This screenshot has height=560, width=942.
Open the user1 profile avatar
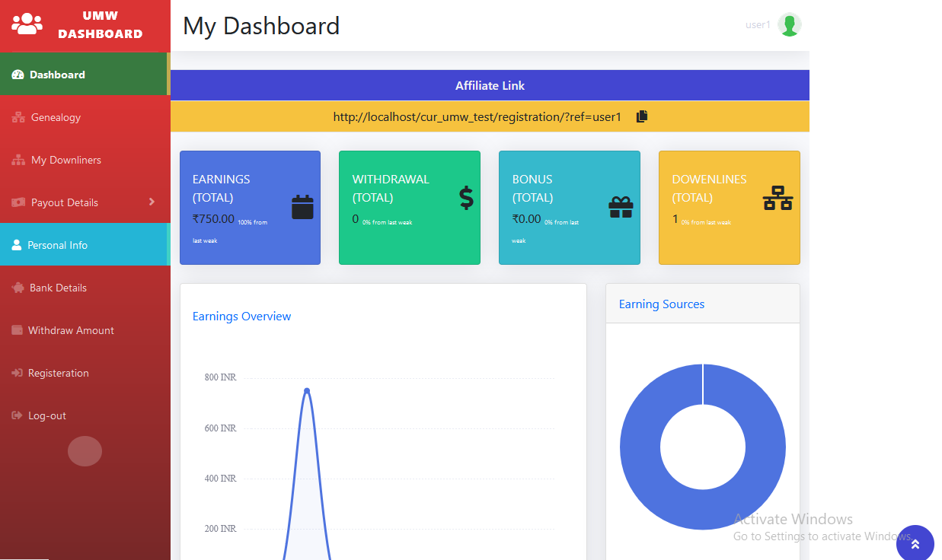790,24
